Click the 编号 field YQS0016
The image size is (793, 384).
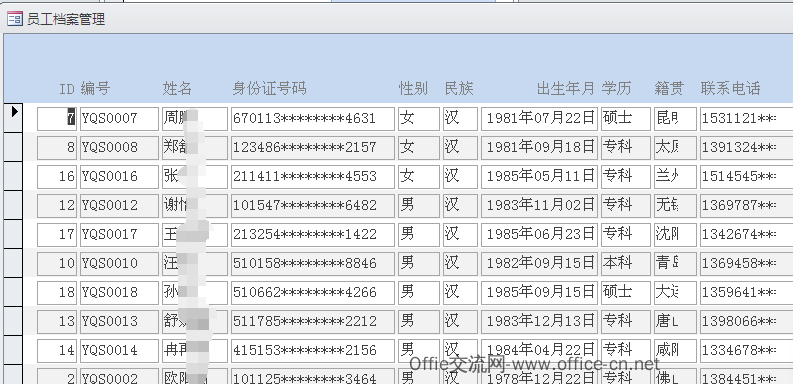119,177
